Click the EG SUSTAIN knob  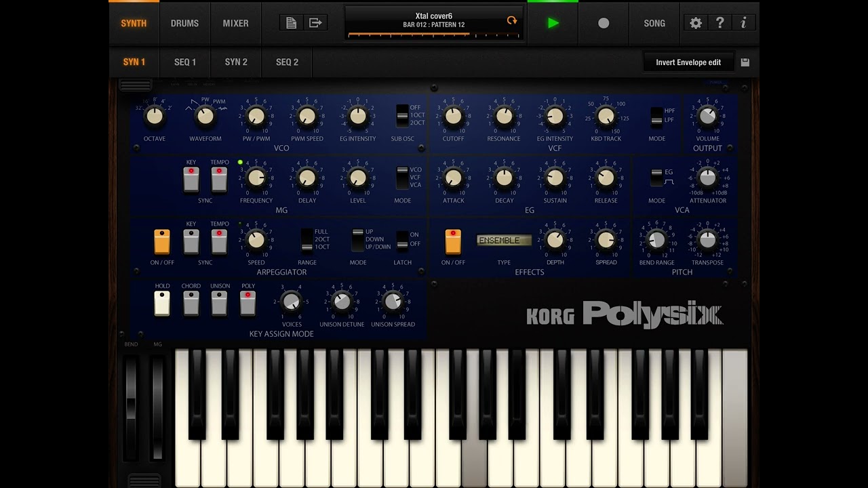[x=555, y=178]
